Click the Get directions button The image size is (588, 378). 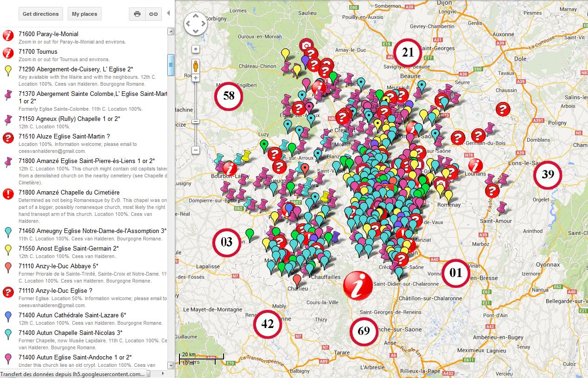pos(41,14)
